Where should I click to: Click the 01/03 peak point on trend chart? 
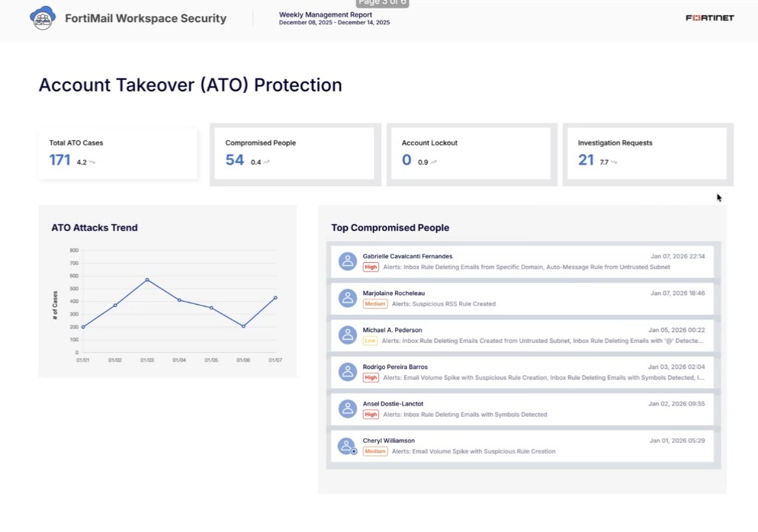click(147, 280)
